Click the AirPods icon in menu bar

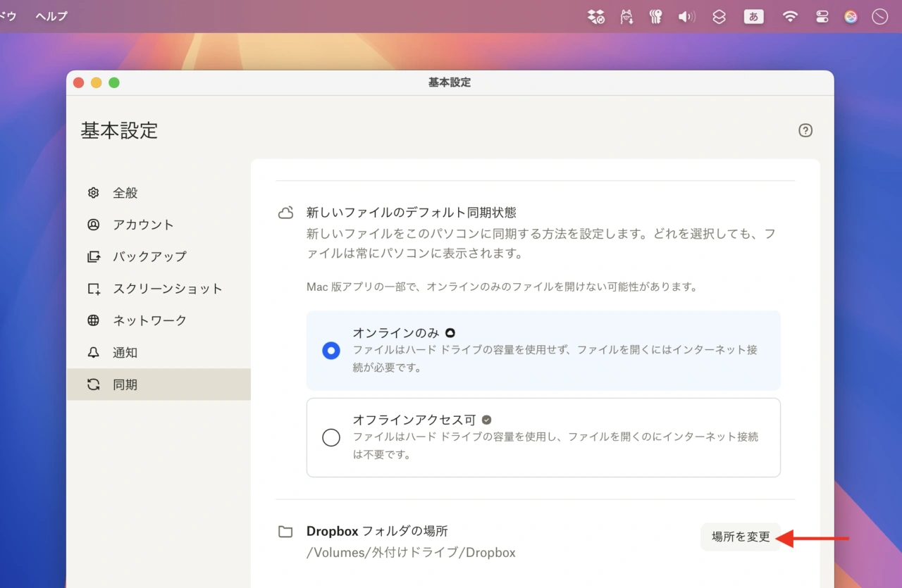(x=656, y=17)
